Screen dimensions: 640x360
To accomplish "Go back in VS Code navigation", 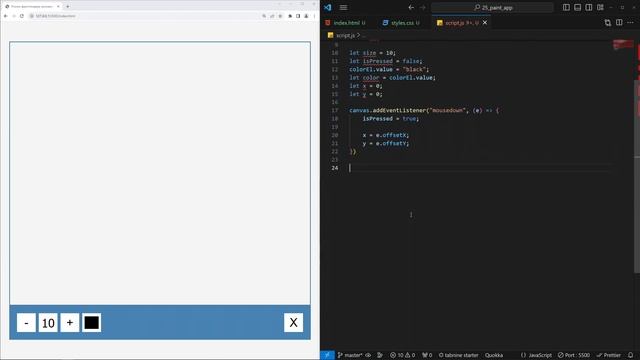I will pyautogui.click(x=411, y=7).
